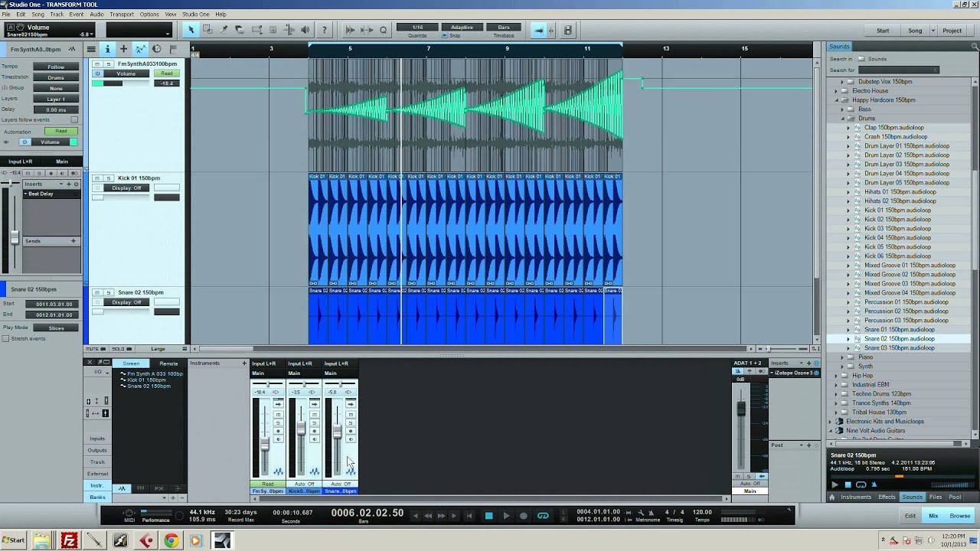Toggle the automation Read button in inspector

pos(60,131)
